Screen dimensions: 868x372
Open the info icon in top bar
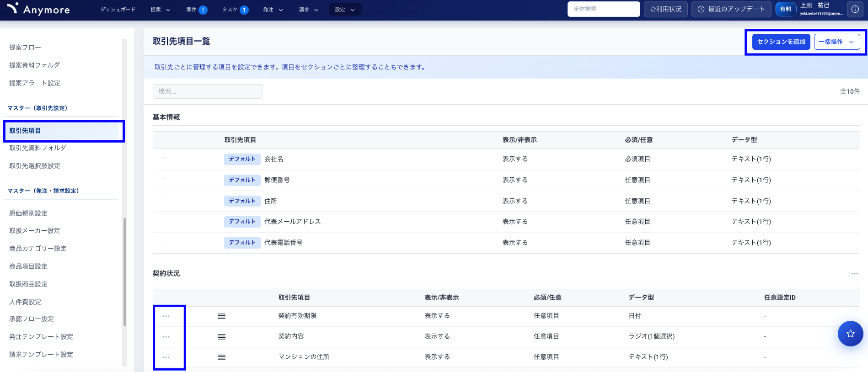point(855,9)
